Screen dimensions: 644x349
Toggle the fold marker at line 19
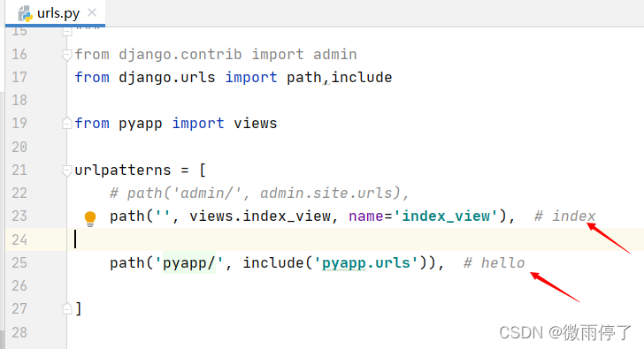point(67,123)
